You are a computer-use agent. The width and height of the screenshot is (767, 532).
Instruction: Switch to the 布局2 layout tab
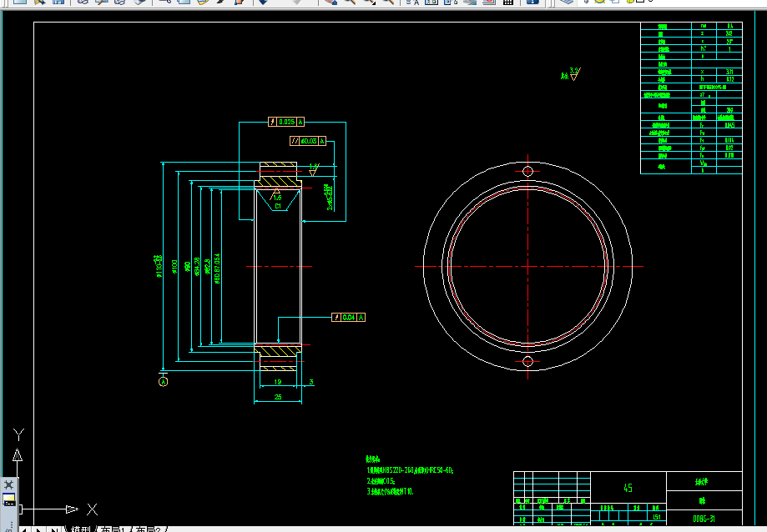[x=148, y=529]
